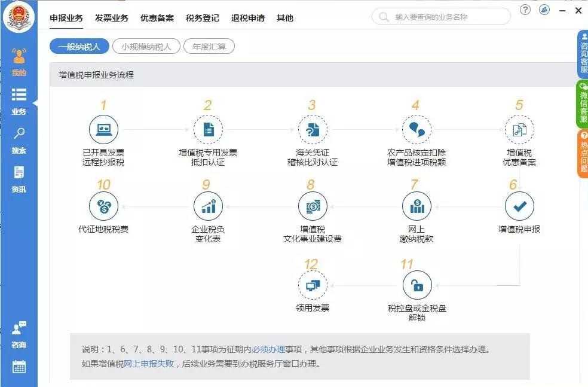
Task: Click the 已开具发票远程抄报税 step icon
Action: pos(104,129)
